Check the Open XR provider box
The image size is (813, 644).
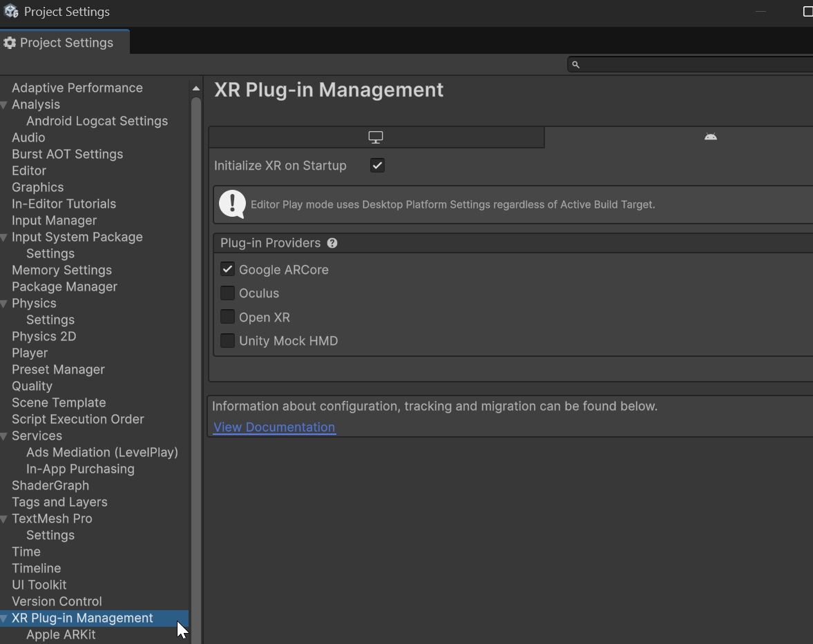click(227, 317)
